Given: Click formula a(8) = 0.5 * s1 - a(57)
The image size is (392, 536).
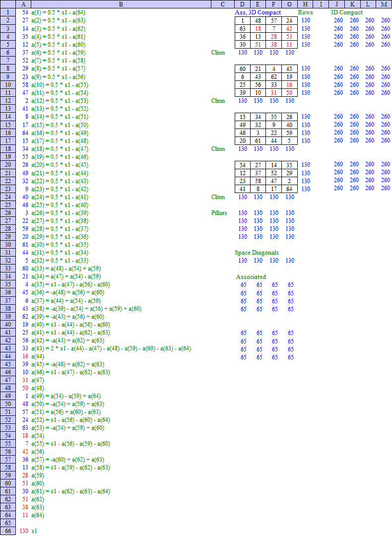Looking at the screenshot, I should pos(60,68).
